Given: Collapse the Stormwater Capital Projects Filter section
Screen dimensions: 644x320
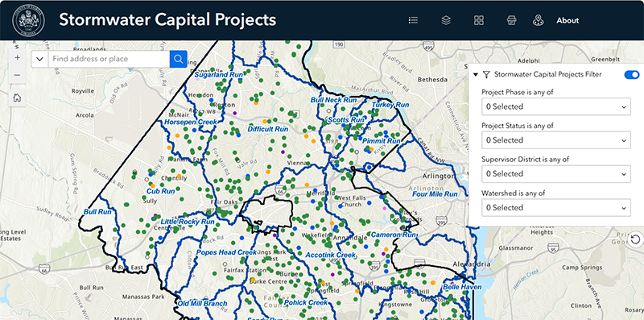Looking at the screenshot, I should click(x=476, y=75).
